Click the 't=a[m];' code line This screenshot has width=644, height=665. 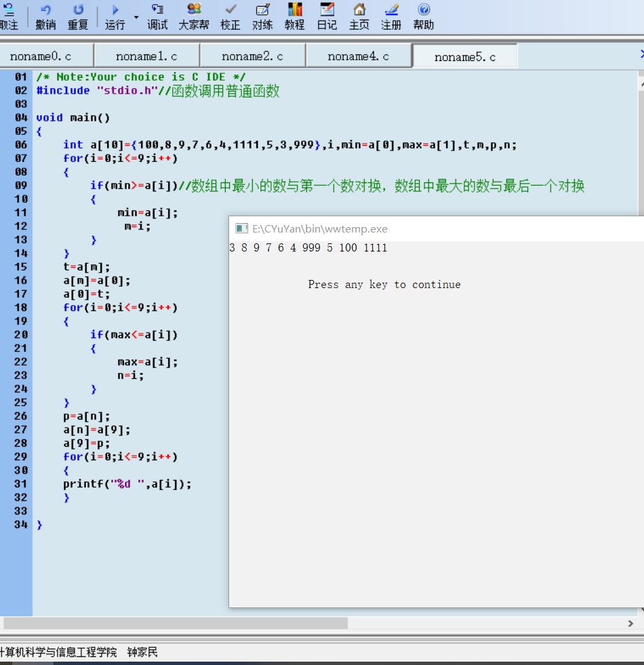point(87,267)
